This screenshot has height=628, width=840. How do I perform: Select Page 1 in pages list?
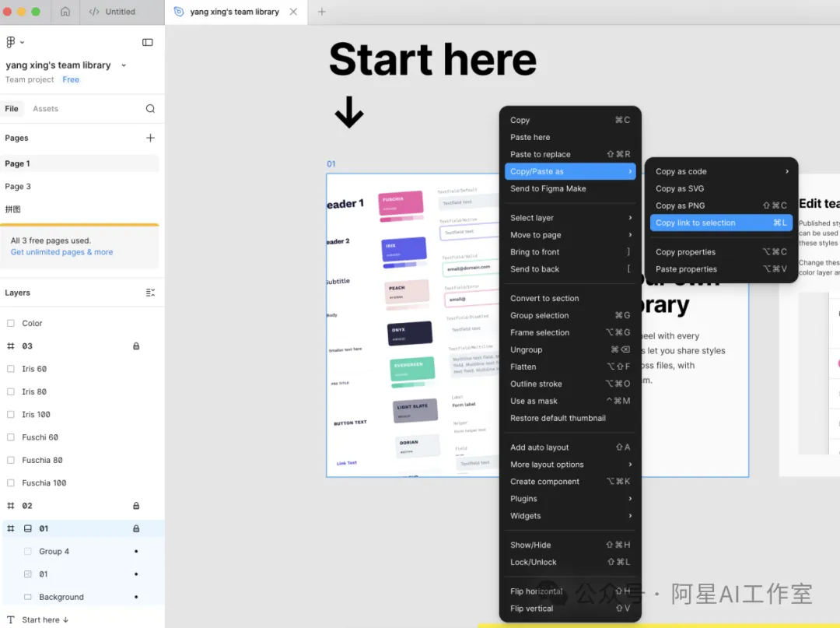tap(80, 163)
